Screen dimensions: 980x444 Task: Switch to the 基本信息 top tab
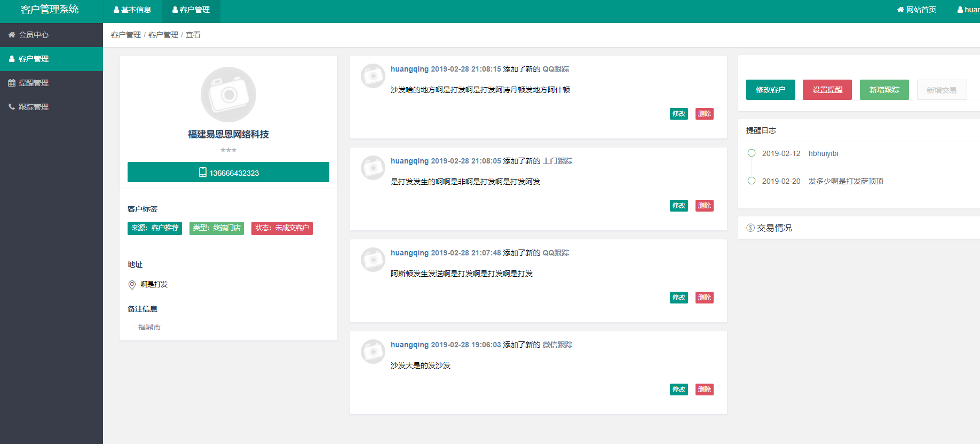(132, 10)
